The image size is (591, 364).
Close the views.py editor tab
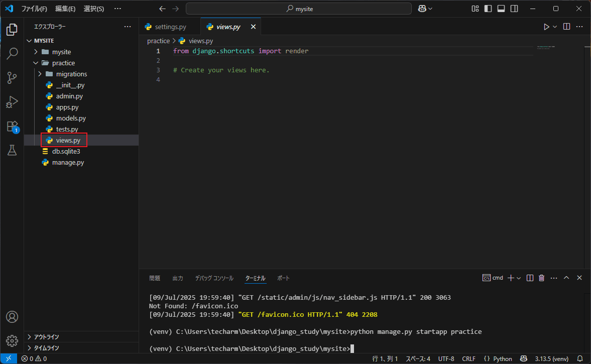[253, 27]
